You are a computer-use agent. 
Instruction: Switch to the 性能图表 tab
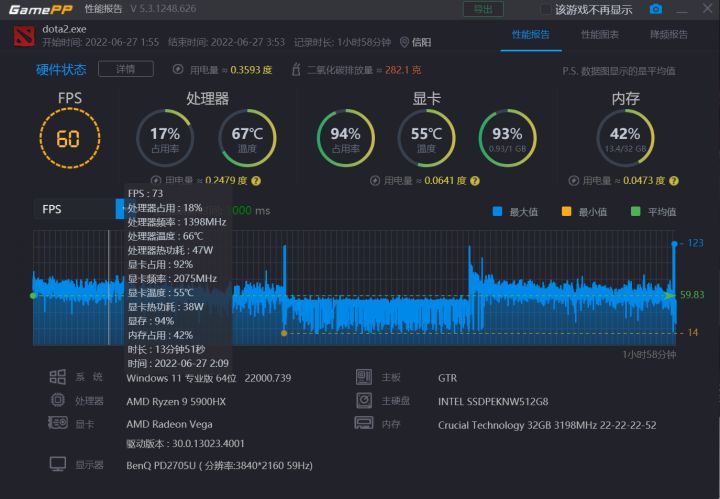pyautogui.click(x=600, y=34)
